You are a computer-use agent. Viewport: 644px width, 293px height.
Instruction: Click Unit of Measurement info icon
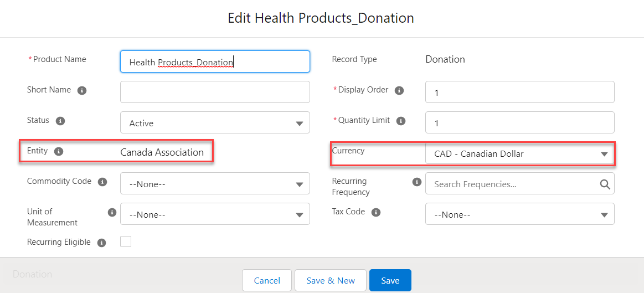click(112, 212)
